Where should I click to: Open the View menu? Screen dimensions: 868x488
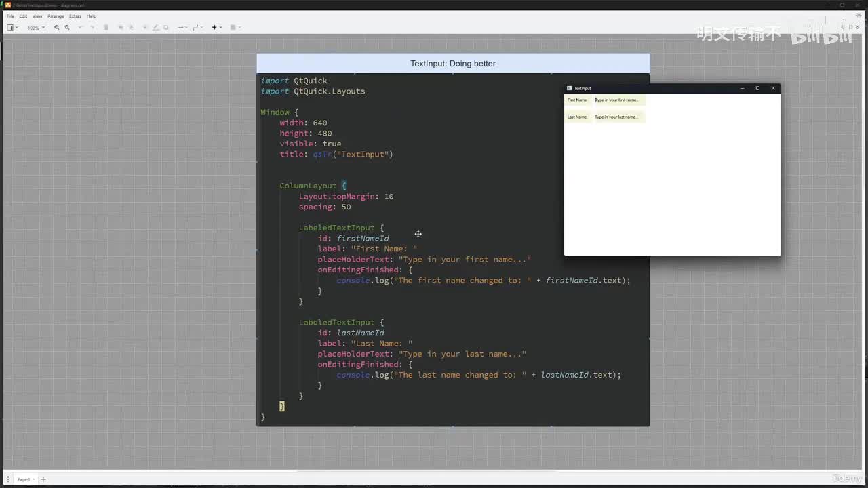click(37, 16)
